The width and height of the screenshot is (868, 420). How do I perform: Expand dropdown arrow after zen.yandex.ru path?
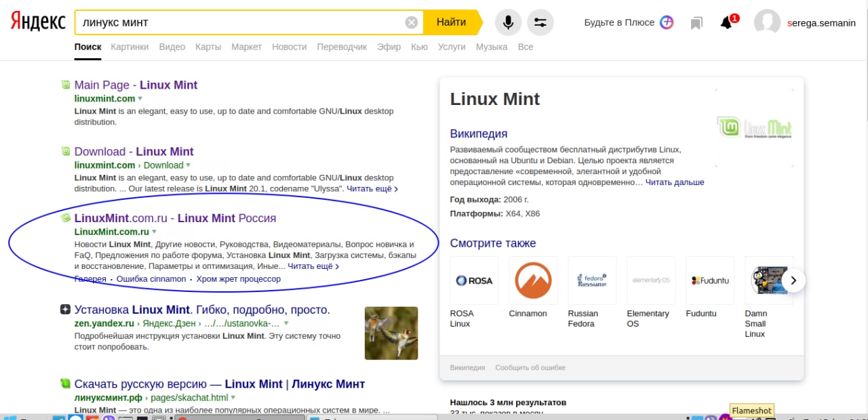coord(286,324)
